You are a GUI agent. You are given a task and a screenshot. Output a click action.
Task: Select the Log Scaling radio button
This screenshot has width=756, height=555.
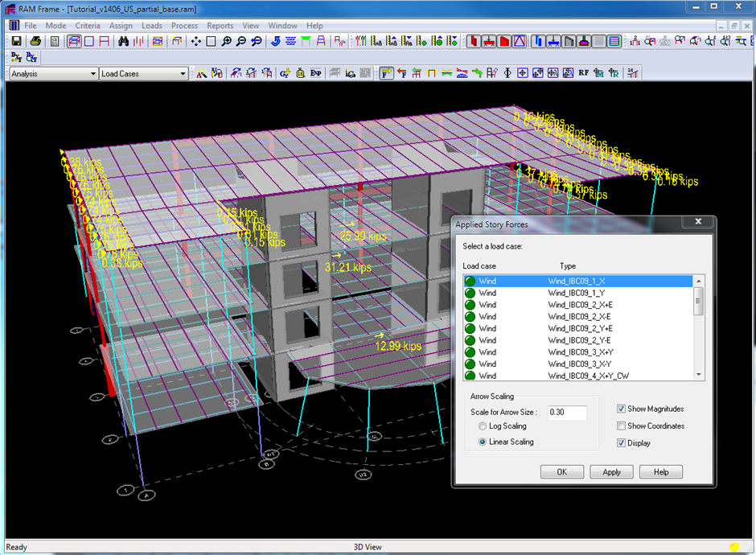[483, 426]
